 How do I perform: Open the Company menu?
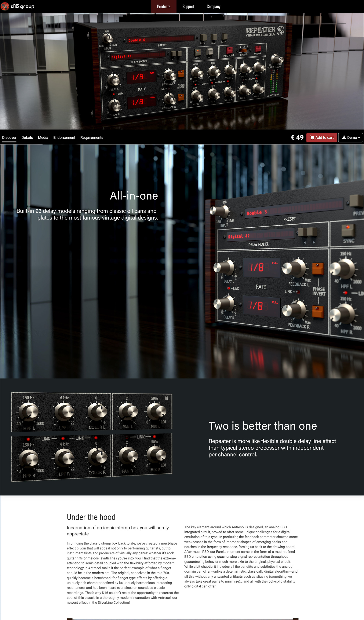tap(213, 6)
